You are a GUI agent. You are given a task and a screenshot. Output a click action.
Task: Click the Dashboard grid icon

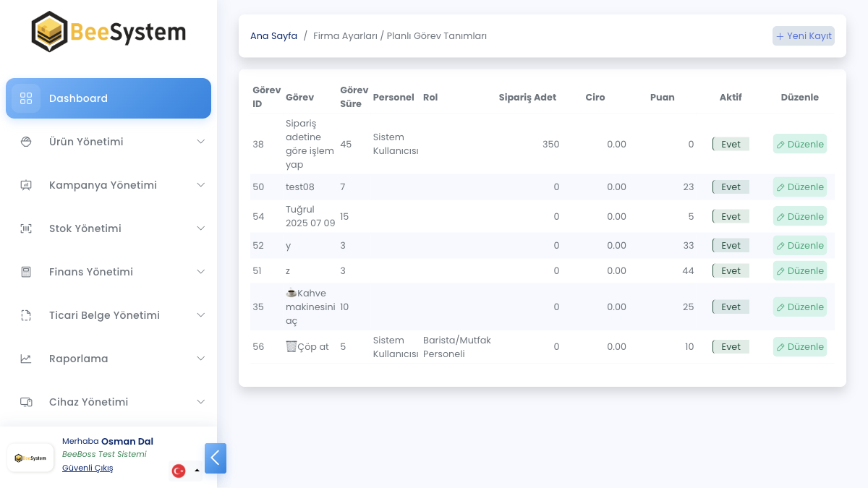point(26,98)
